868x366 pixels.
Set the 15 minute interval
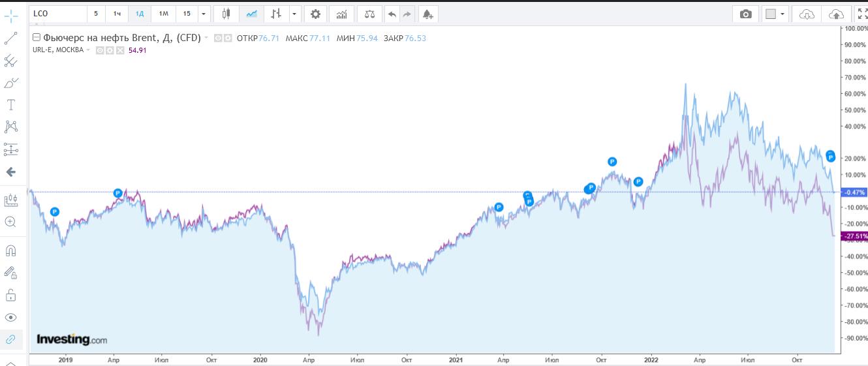[187, 13]
